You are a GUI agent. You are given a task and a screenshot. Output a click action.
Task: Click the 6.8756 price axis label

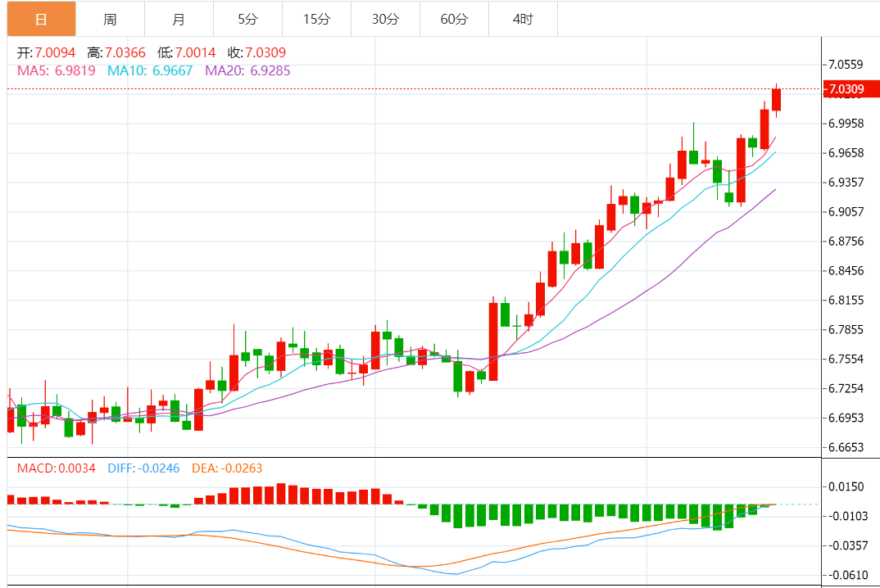(846, 242)
